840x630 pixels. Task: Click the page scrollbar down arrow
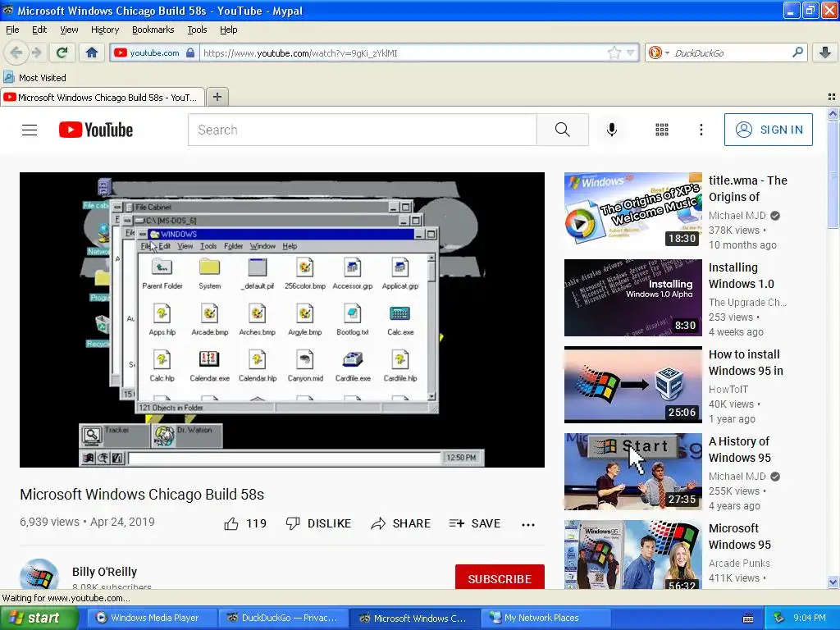pos(833,582)
